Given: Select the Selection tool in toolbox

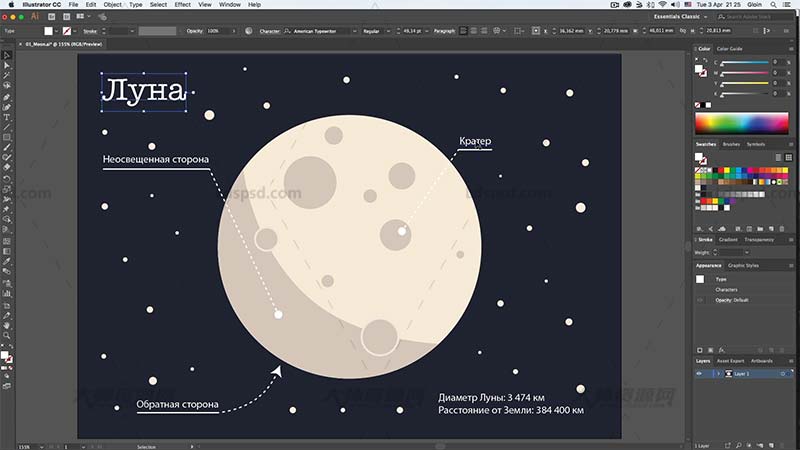Looking at the screenshot, I should (x=7, y=56).
